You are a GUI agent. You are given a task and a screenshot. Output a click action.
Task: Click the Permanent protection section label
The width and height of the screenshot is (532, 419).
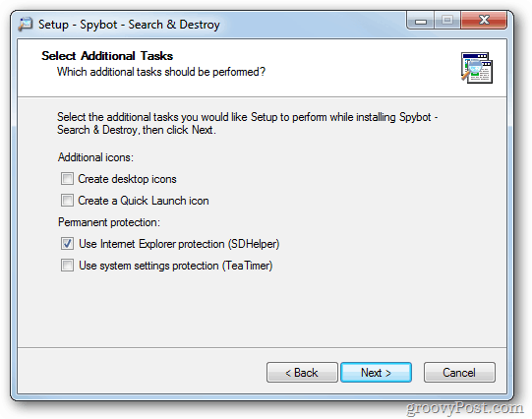coord(109,222)
